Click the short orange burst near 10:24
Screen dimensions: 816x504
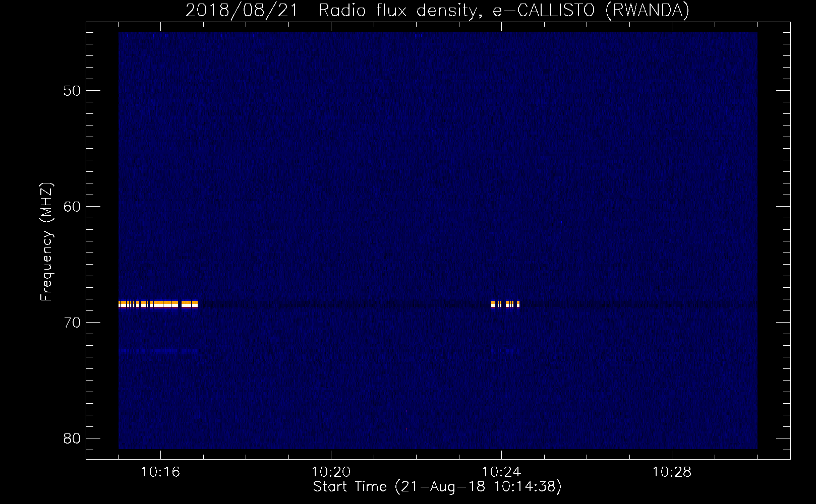click(505, 304)
